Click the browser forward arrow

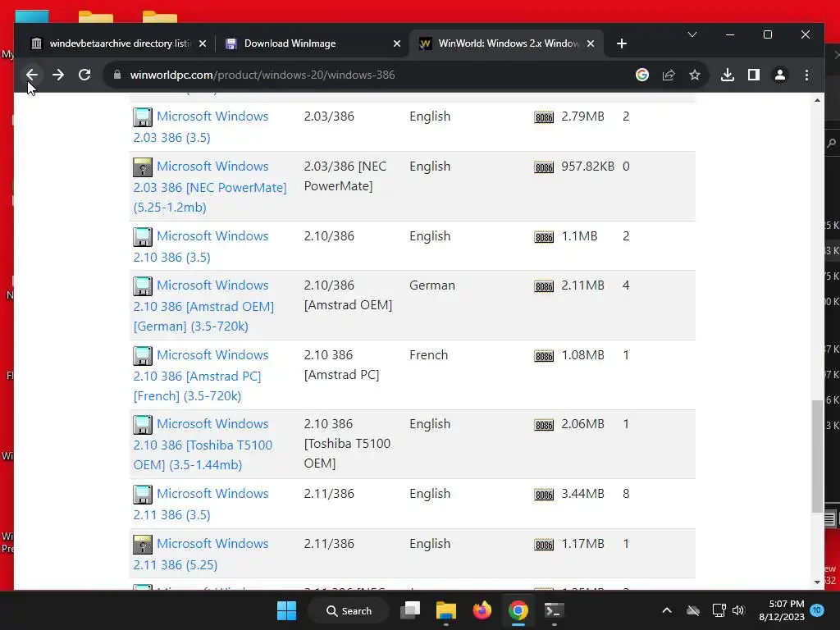pyautogui.click(x=58, y=75)
